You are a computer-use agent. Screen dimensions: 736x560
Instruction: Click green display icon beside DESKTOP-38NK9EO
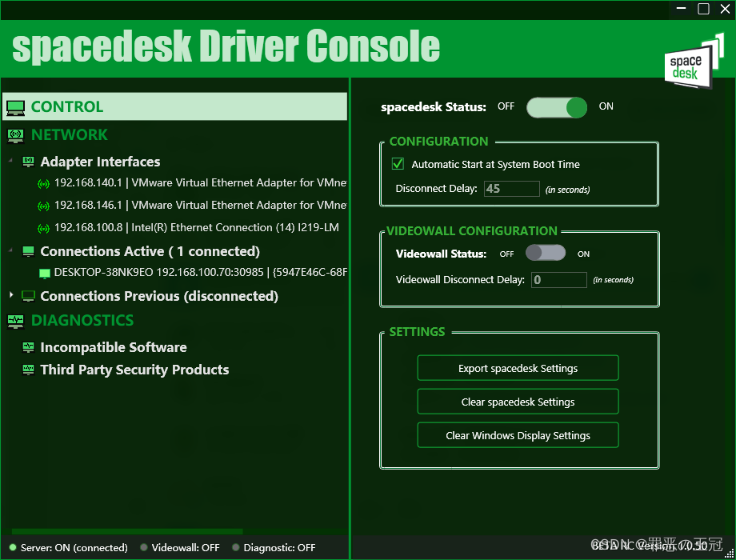tap(45, 273)
